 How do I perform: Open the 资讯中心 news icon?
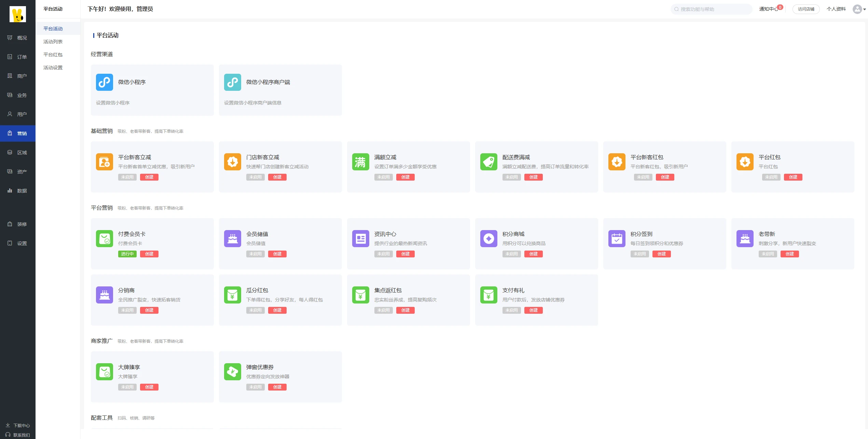pos(360,239)
